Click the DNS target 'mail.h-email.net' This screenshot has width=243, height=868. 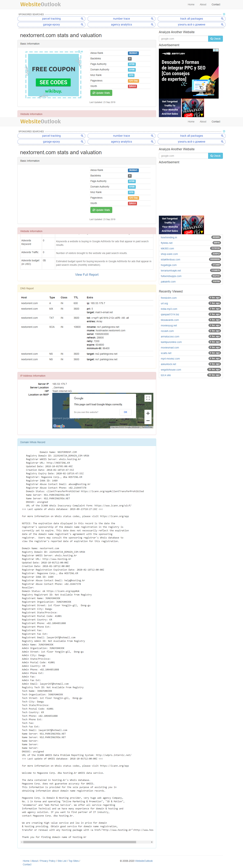pyautogui.click(x=104, y=312)
